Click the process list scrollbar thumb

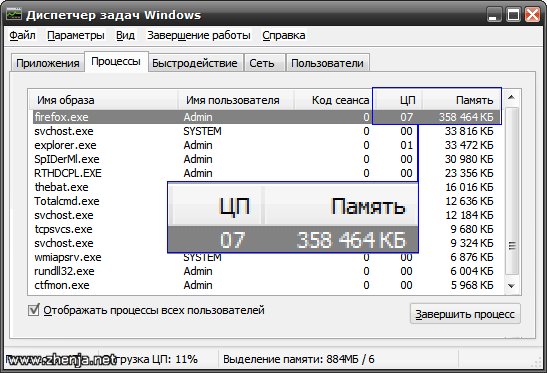[x=512, y=191]
